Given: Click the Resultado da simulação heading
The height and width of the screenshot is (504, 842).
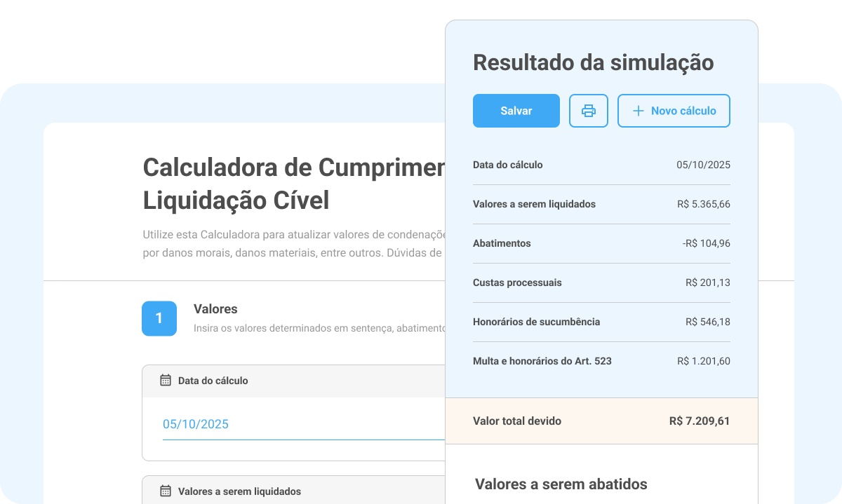Looking at the screenshot, I should point(594,63).
